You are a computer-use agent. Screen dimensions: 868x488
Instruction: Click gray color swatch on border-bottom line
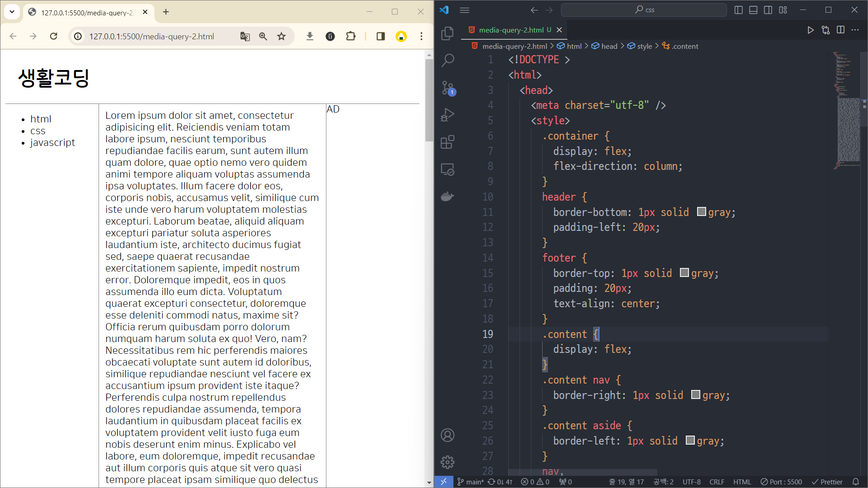(701, 211)
